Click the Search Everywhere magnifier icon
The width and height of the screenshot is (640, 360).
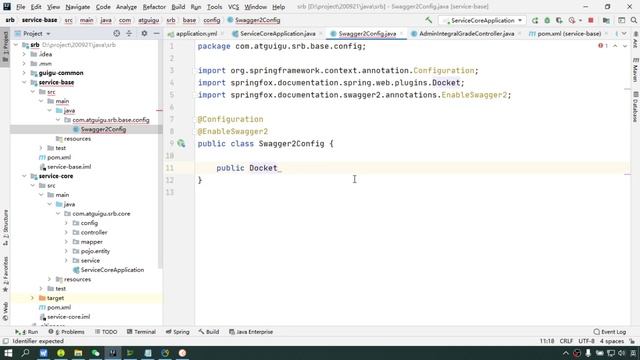click(633, 20)
